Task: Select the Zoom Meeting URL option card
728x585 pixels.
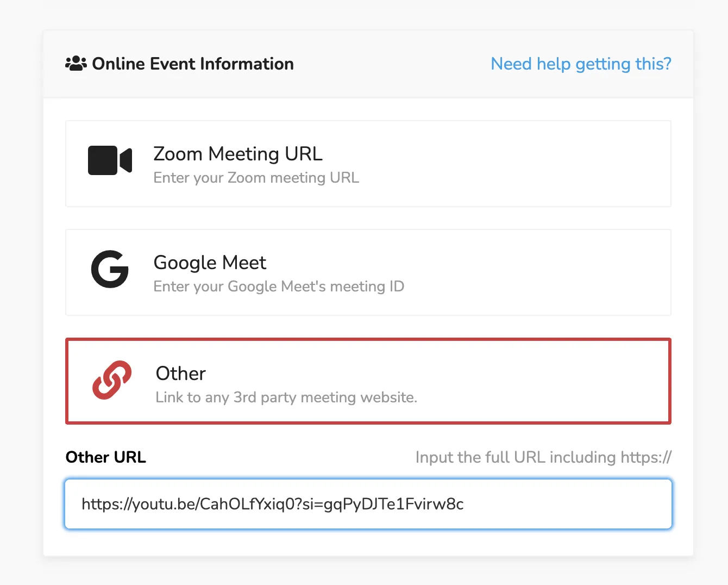Action: pos(368,164)
